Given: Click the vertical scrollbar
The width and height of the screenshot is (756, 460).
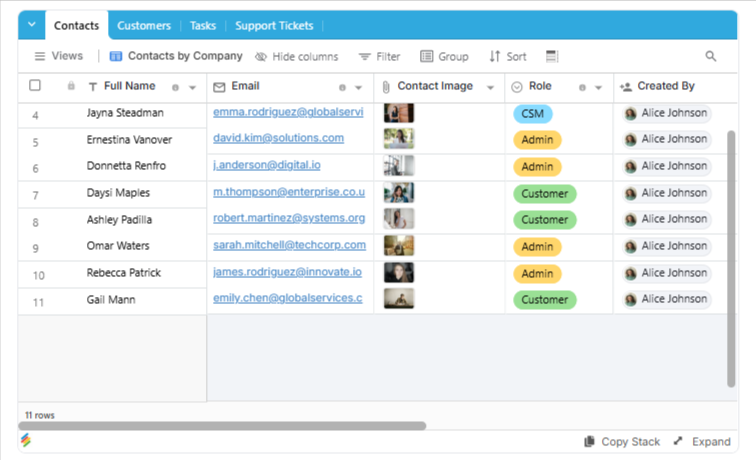Looking at the screenshot, I should [x=731, y=258].
